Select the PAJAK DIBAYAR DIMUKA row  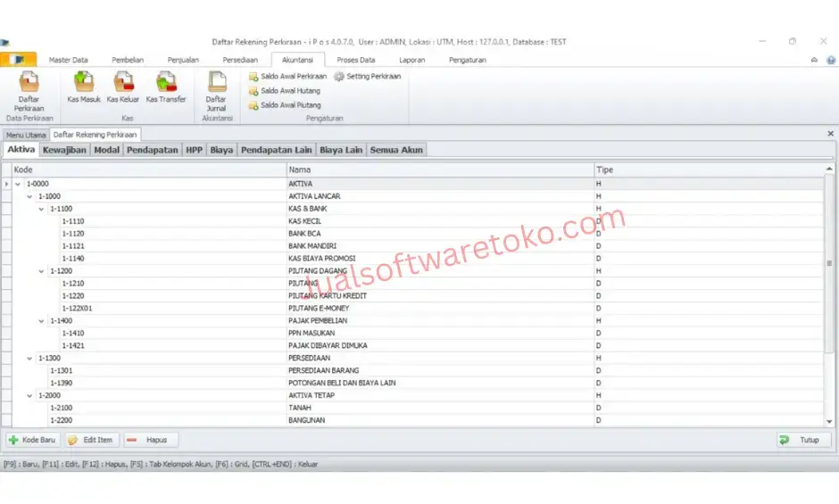[x=418, y=345]
